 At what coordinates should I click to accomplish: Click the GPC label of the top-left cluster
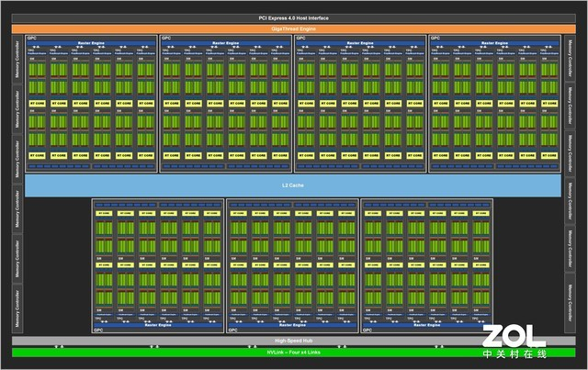coord(33,39)
